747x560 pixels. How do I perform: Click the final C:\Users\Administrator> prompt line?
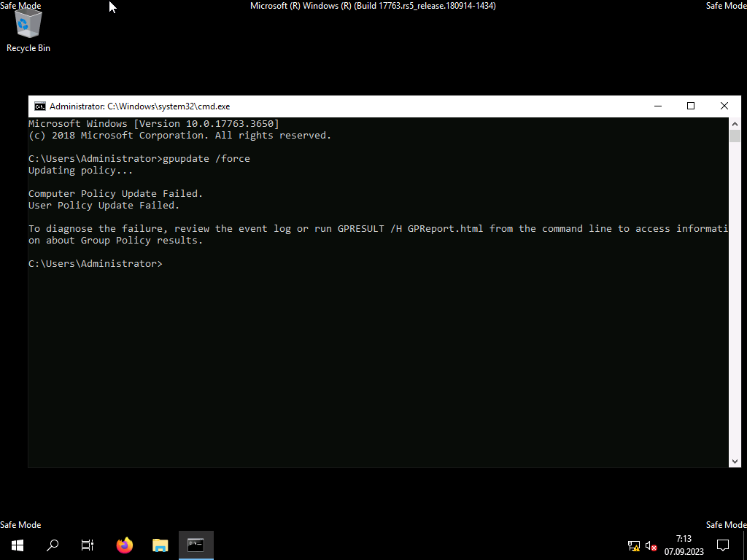tap(96, 263)
